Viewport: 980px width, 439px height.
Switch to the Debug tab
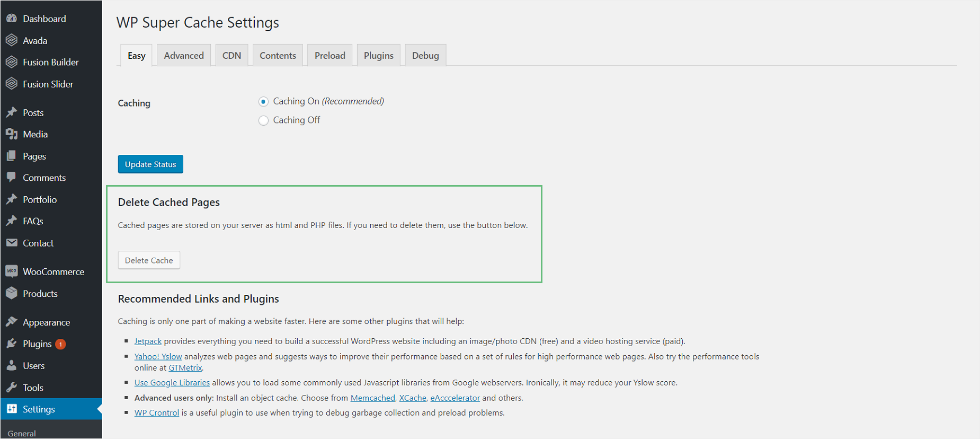tap(425, 56)
